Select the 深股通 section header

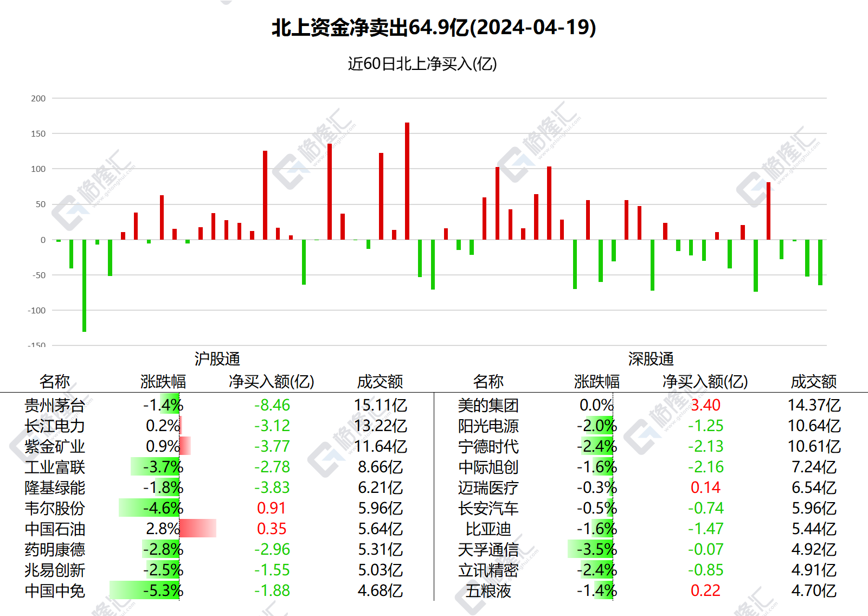[x=651, y=359]
